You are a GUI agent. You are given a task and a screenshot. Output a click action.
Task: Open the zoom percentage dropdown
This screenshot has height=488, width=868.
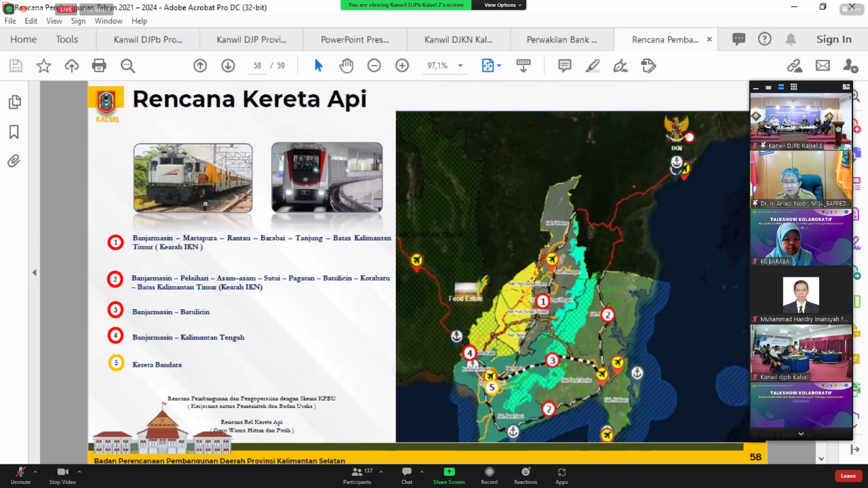(x=460, y=66)
